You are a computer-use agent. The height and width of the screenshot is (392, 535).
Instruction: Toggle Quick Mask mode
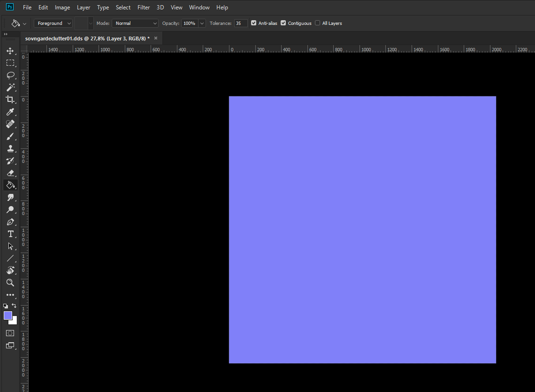pos(10,333)
